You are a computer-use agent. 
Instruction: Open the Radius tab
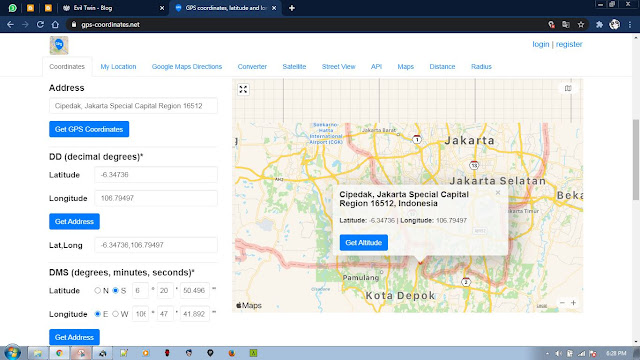pyautogui.click(x=481, y=67)
